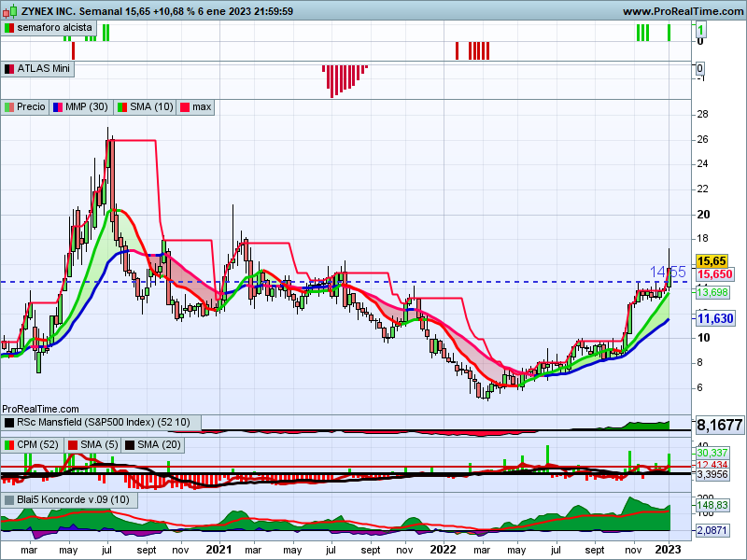
Task: Click the 14,55 horizontal line label
Action: [x=668, y=273]
